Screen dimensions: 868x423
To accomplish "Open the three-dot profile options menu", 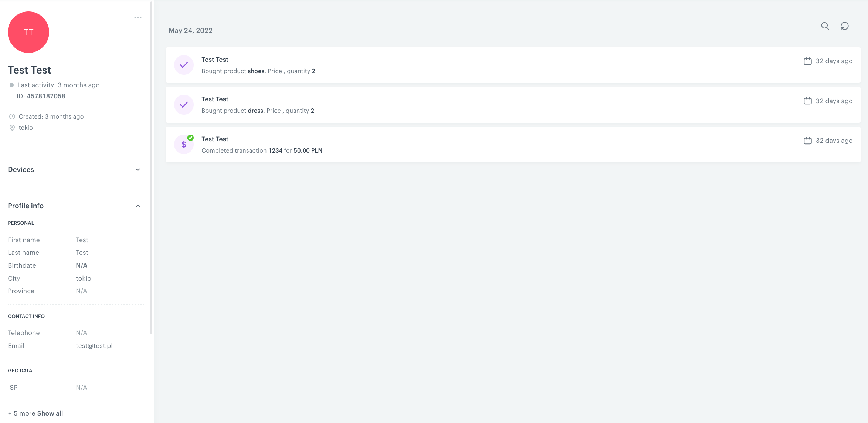I will pos(138,17).
